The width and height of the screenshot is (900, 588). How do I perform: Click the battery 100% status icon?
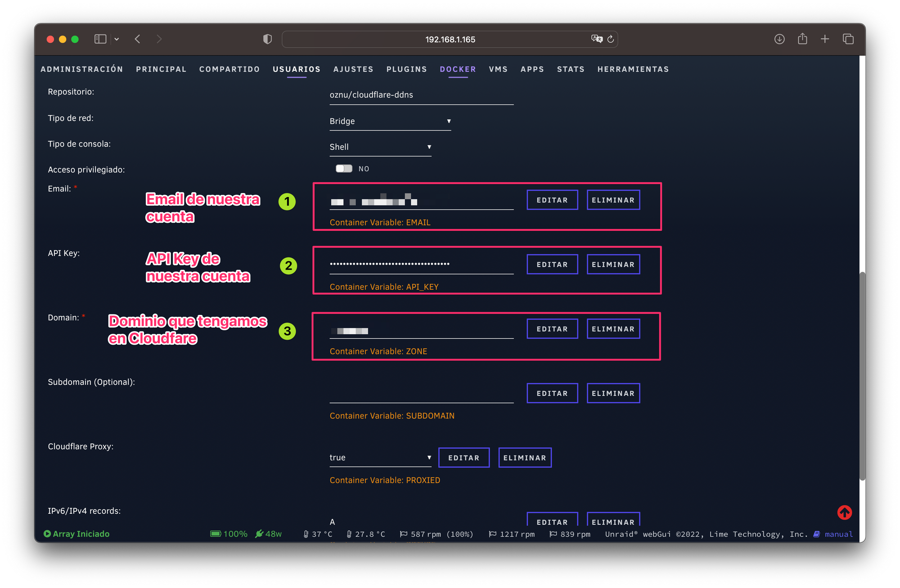(x=216, y=534)
